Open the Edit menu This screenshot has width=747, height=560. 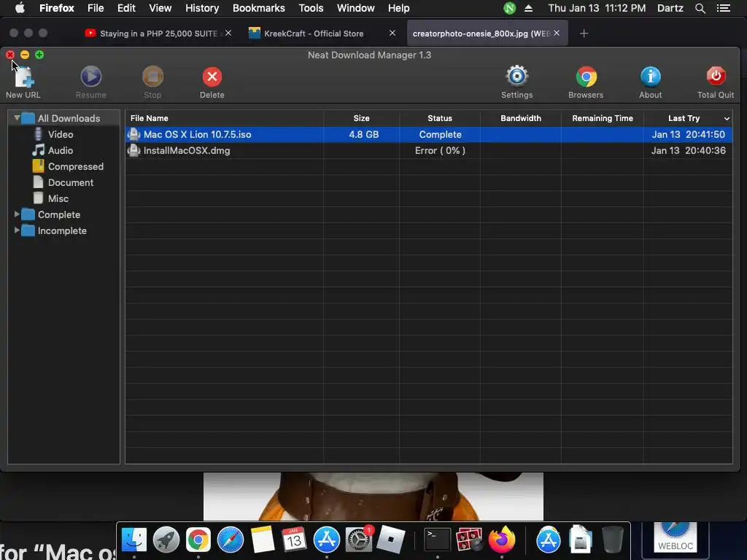[126, 8]
